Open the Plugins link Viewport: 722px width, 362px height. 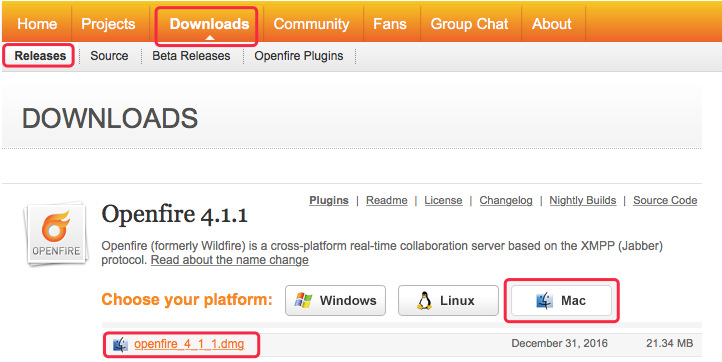329,200
